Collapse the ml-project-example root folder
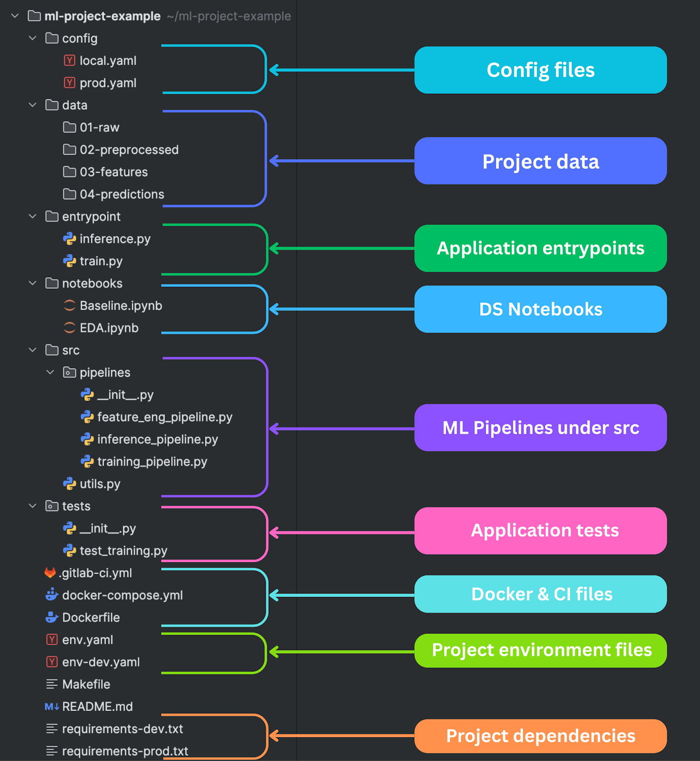 (14, 16)
